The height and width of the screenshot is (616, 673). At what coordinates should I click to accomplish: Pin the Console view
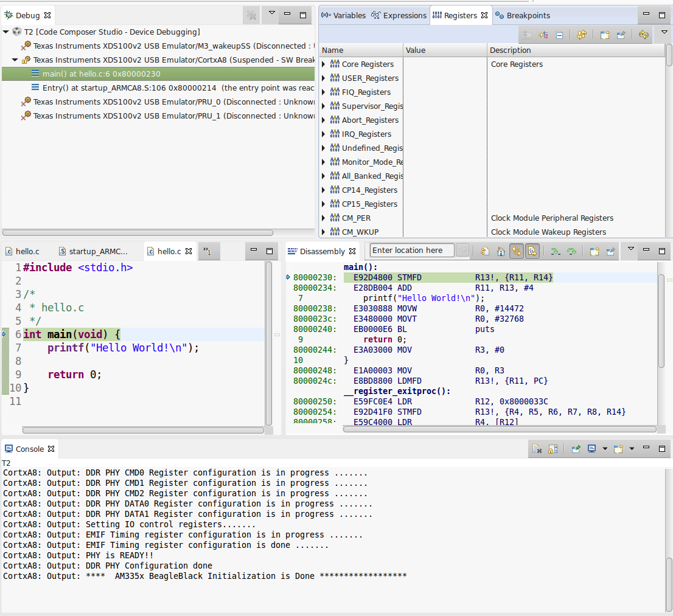576,449
